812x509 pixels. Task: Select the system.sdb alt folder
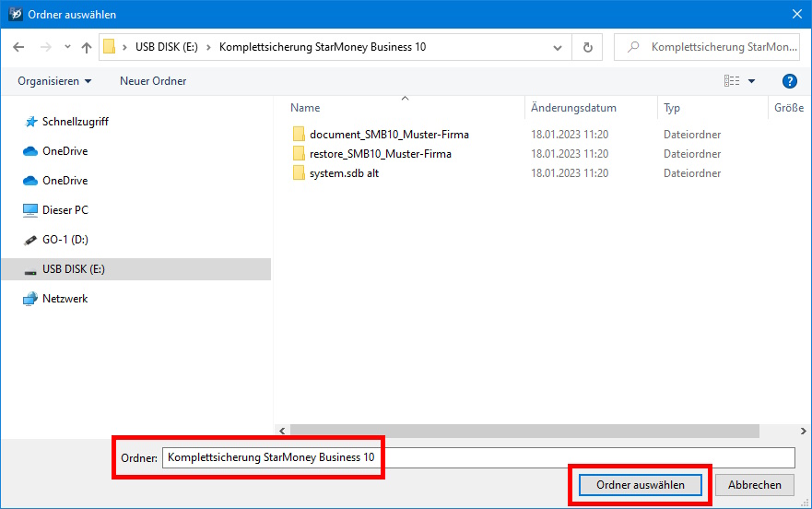tap(344, 173)
